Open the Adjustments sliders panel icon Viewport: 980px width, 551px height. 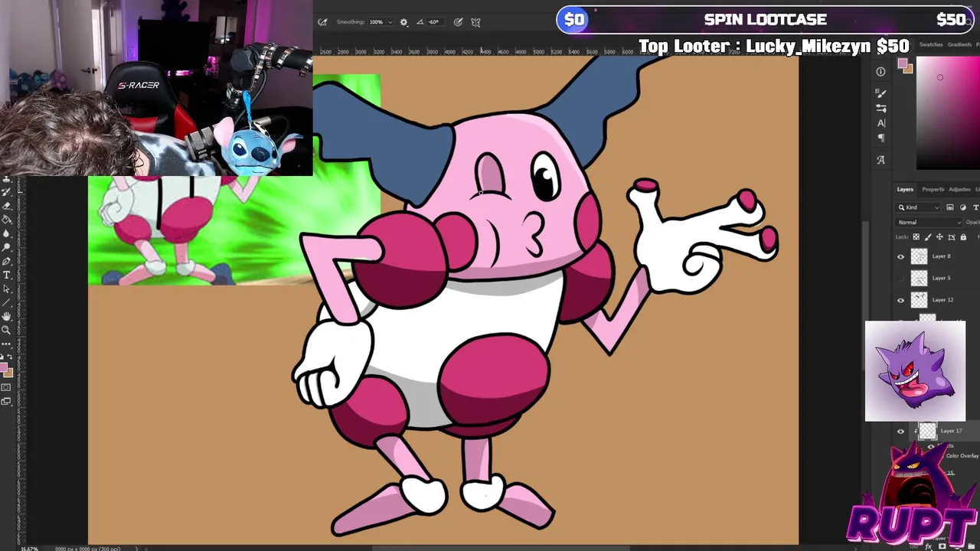pyautogui.click(x=880, y=108)
